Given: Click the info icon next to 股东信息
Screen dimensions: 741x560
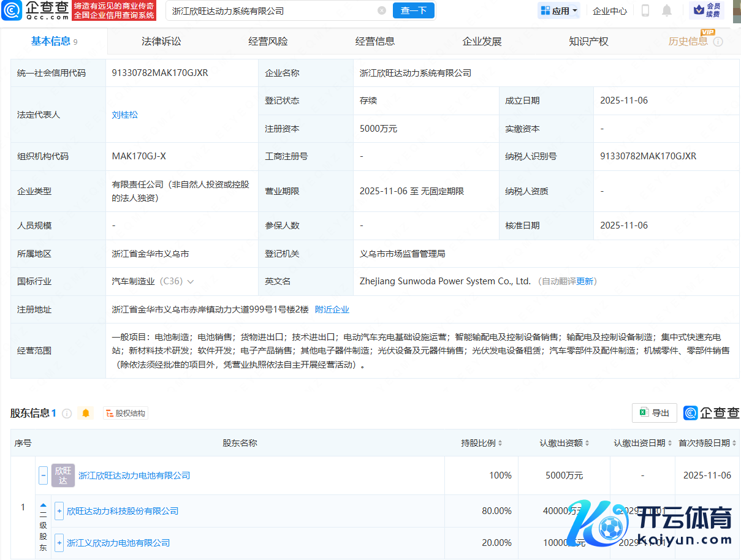Looking at the screenshot, I should [67, 414].
